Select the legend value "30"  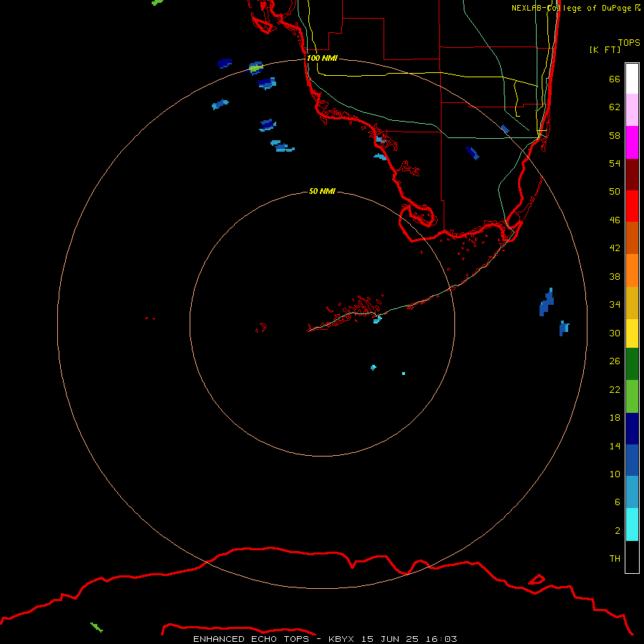click(x=615, y=333)
